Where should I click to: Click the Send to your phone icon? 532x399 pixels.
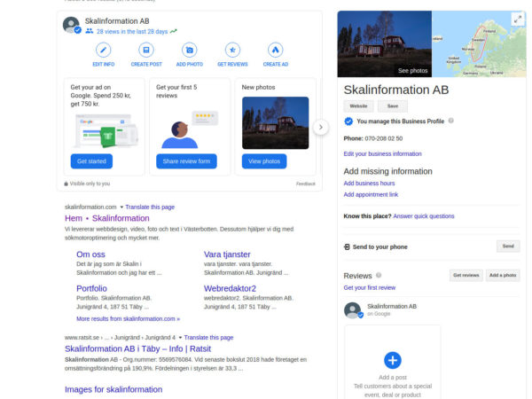(x=347, y=246)
